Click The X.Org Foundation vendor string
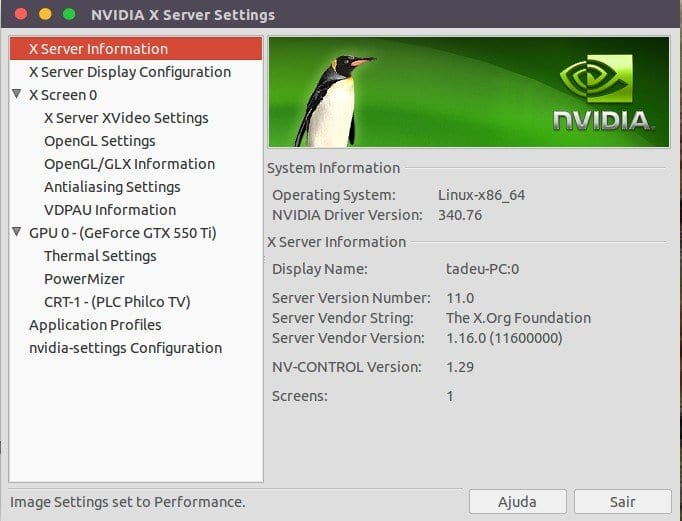 (x=518, y=318)
